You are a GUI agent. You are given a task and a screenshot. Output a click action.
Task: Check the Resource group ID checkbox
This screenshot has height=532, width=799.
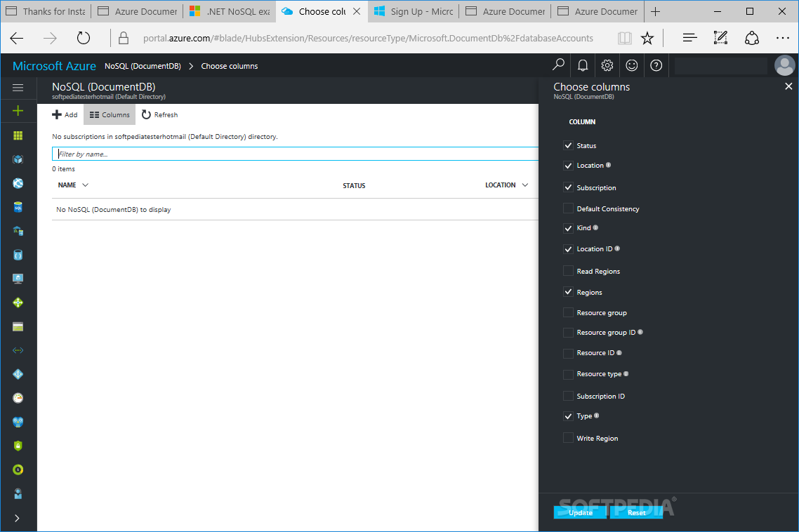[568, 333]
